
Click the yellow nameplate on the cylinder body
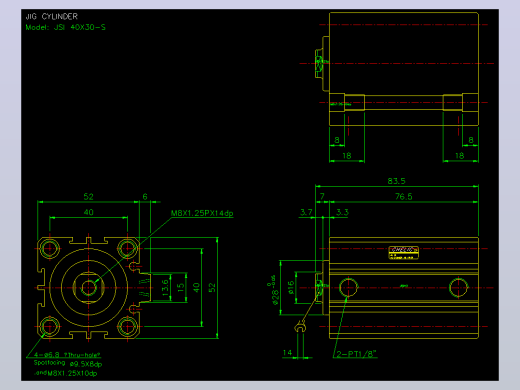[x=404, y=253]
